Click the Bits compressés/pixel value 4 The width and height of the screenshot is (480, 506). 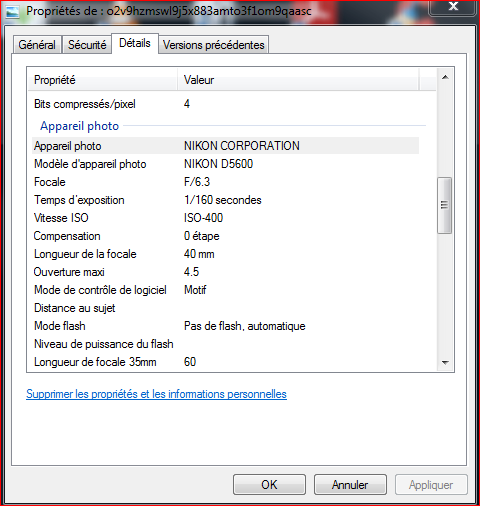click(x=187, y=104)
